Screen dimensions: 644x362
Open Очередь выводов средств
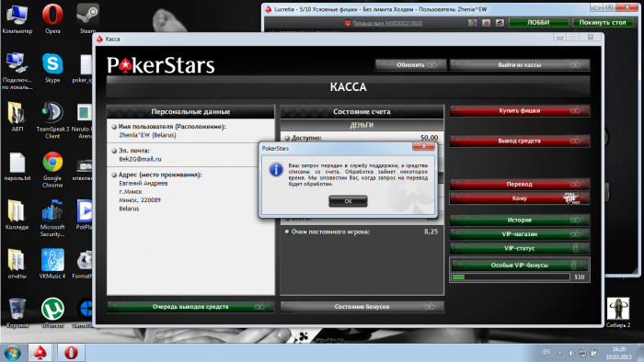click(x=190, y=307)
